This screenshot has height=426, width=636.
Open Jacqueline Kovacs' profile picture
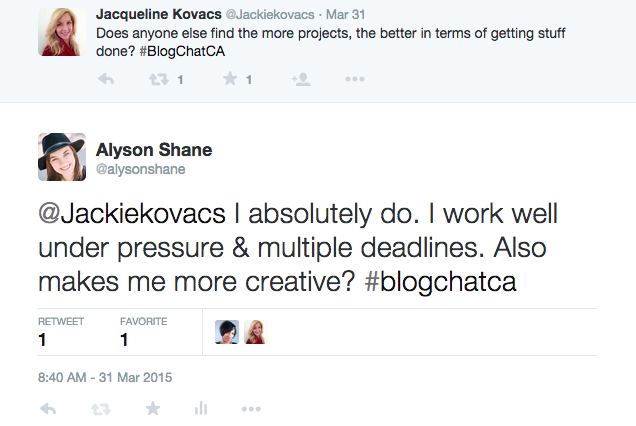(x=62, y=32)
